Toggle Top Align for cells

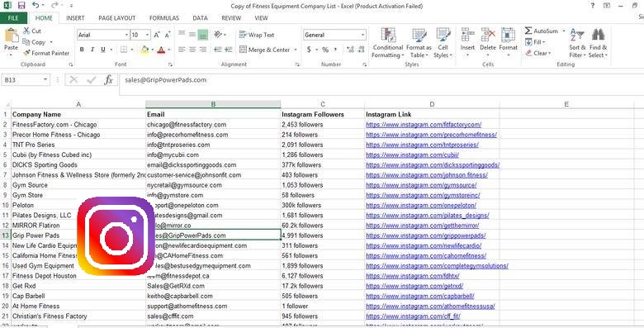pyautogui.click(x=182, y=35)
